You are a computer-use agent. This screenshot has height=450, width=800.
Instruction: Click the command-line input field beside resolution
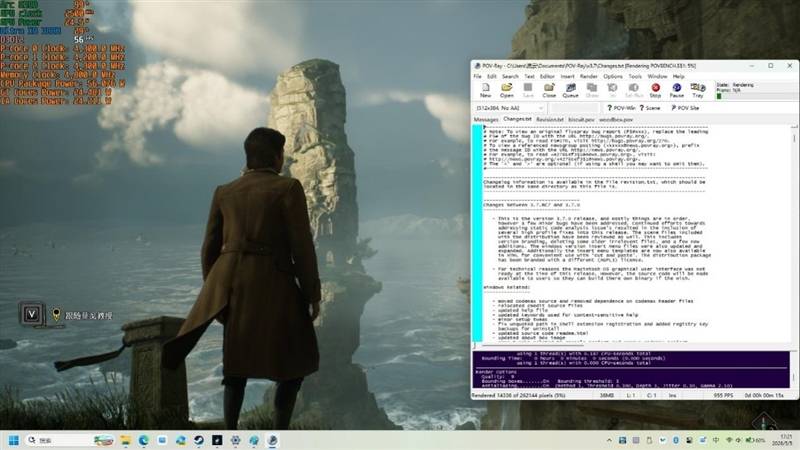coord(574,108)
